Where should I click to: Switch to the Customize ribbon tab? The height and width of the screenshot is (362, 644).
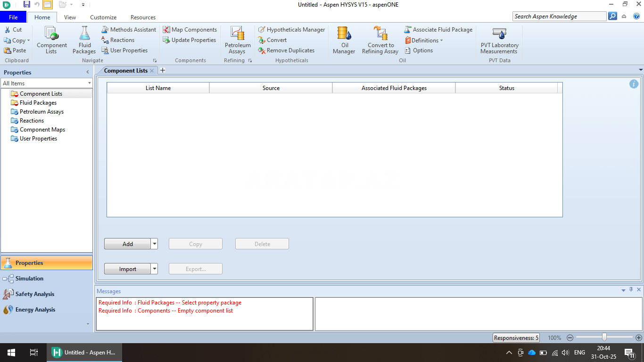tap(103, 17)
